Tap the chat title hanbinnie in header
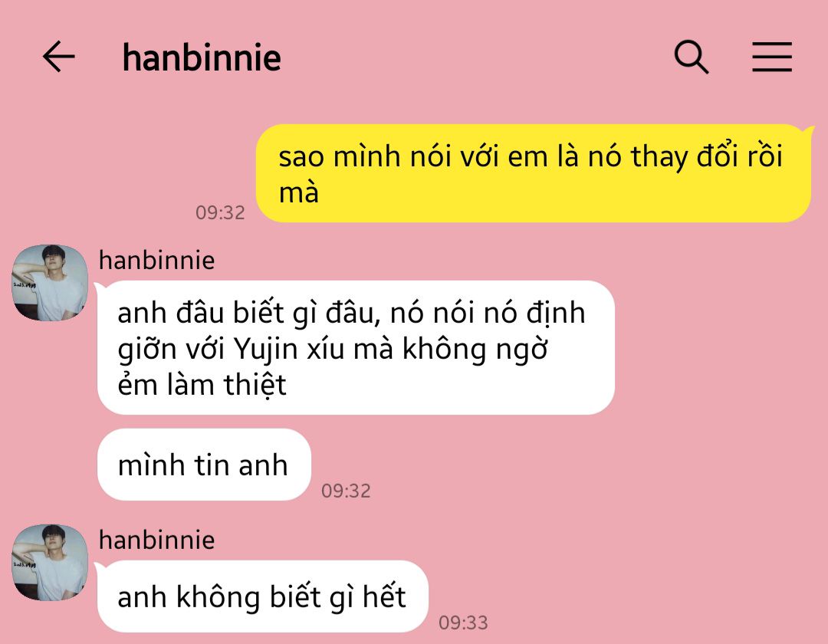This screenshot has height=644, width=828. coord(201,57)
